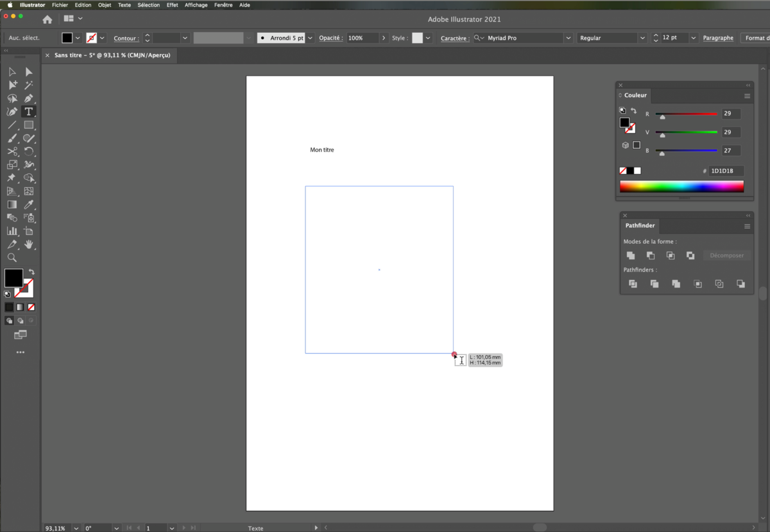Enable Draw Normal mode
Viewport: 770px width, 532px height.
pyautogui.click(x=9, y=320)
